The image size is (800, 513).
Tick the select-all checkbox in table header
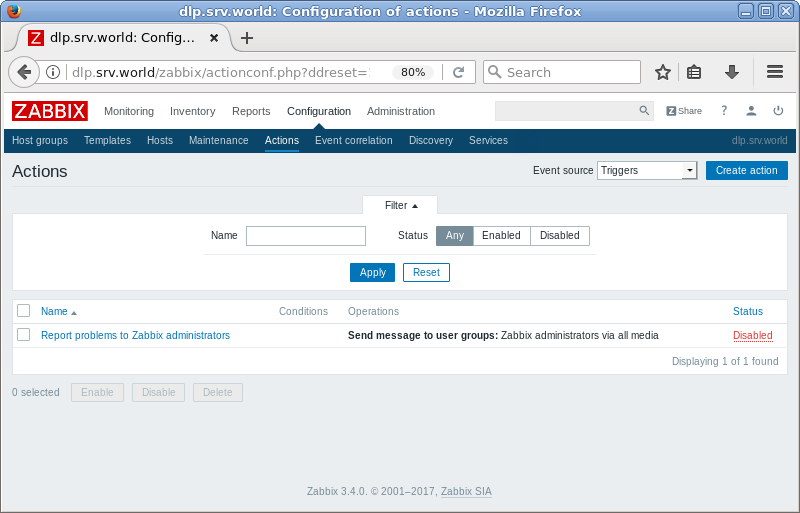pos(23,310)
